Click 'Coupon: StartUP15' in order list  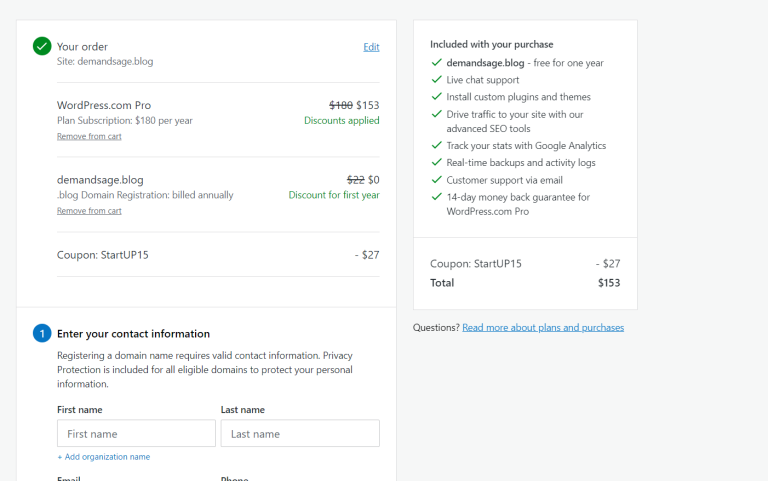click(102, 255)
